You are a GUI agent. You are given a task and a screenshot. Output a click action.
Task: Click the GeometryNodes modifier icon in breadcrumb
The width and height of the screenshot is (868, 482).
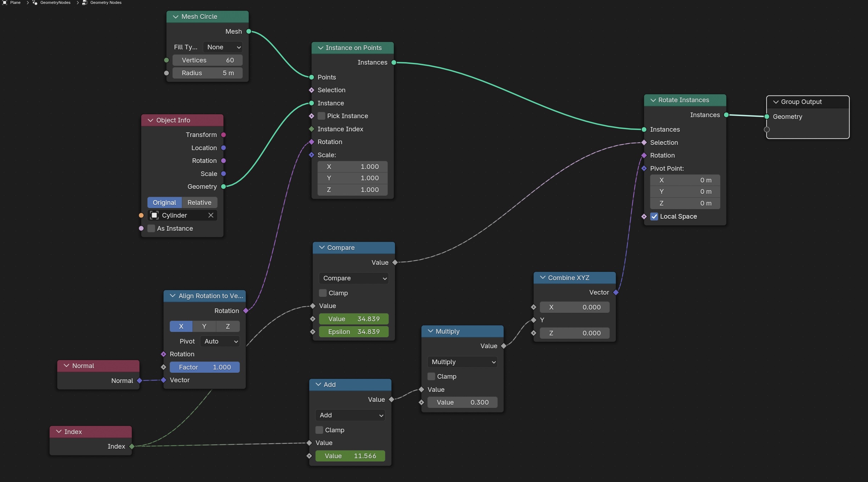coord(35,2)
